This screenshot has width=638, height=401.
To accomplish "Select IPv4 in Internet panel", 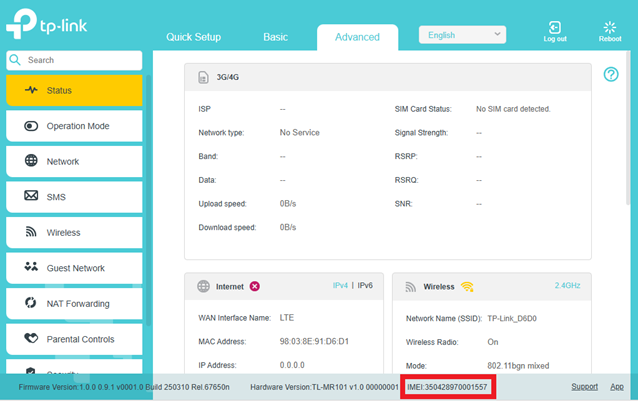I will 342,285.
